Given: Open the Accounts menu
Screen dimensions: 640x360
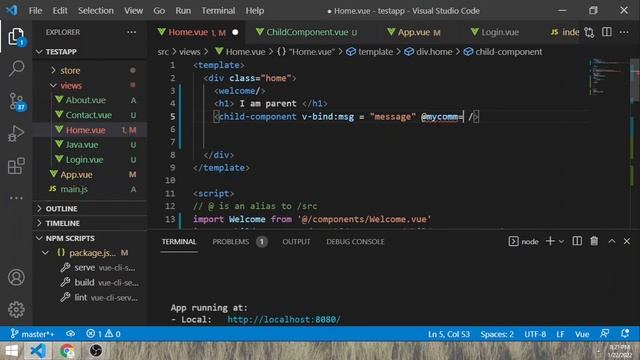Looking at the screenshot, I should coord(16,278).
